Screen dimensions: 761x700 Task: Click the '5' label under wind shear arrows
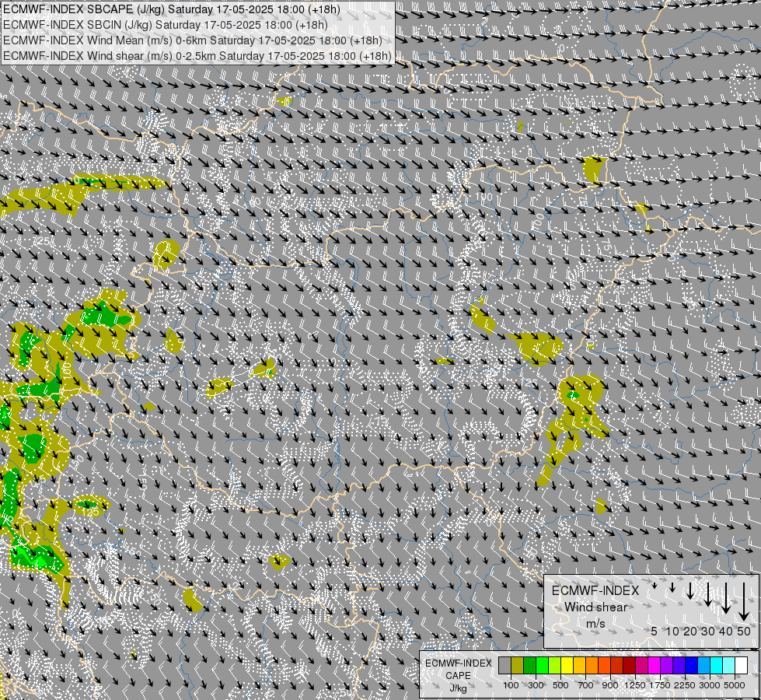(x=655, y=631)
